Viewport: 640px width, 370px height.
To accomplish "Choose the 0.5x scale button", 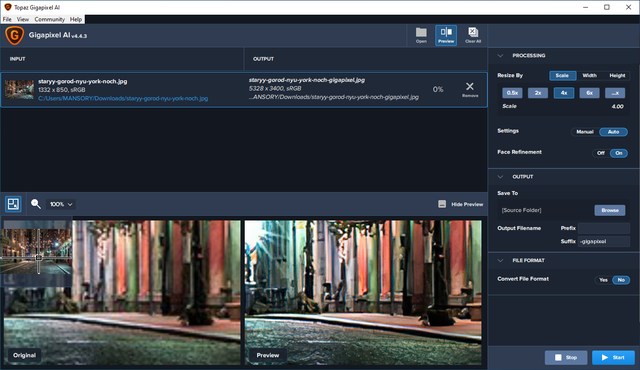I will point(512,93).
